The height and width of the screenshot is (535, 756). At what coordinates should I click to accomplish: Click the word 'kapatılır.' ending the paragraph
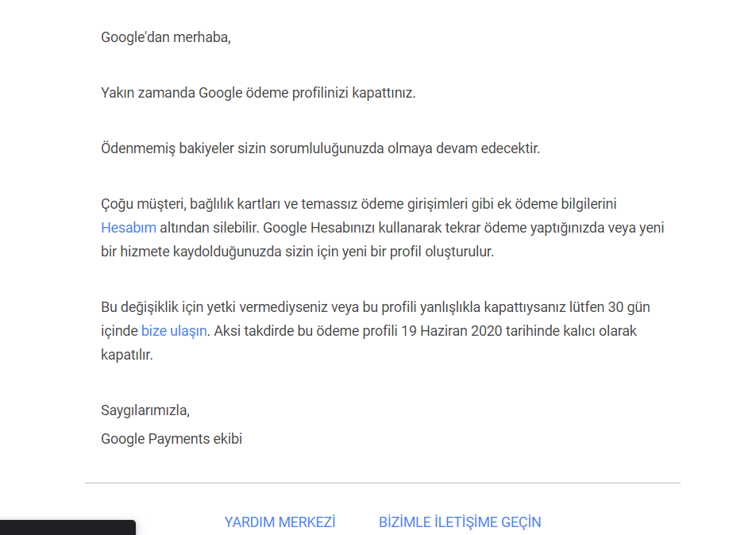126,355
